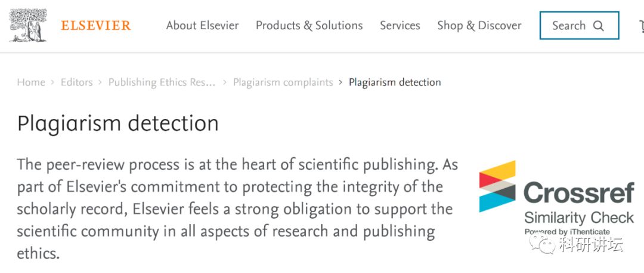Click the Crossref colored arrows logo
The height and width of the screenshot is (273, 644).
tap(497, 186)
